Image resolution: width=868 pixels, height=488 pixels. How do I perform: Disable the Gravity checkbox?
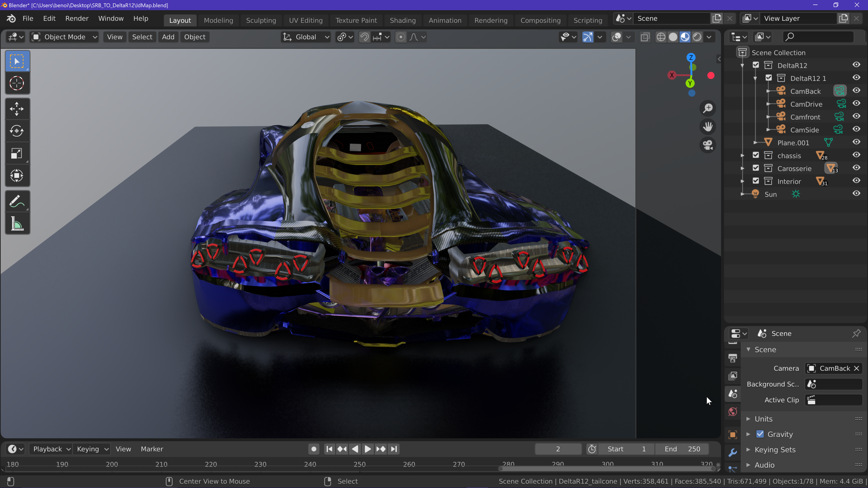click(760, 434)
